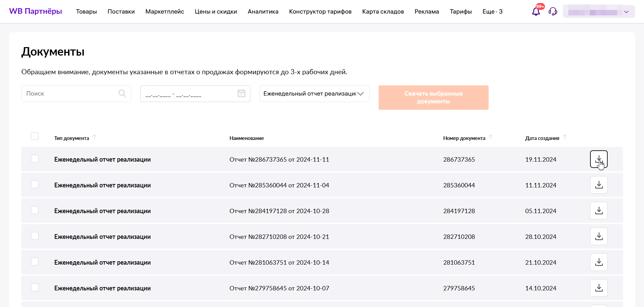644x307 pixels.
Task: Click the search magnifier icon
Action: pos(122,93)
